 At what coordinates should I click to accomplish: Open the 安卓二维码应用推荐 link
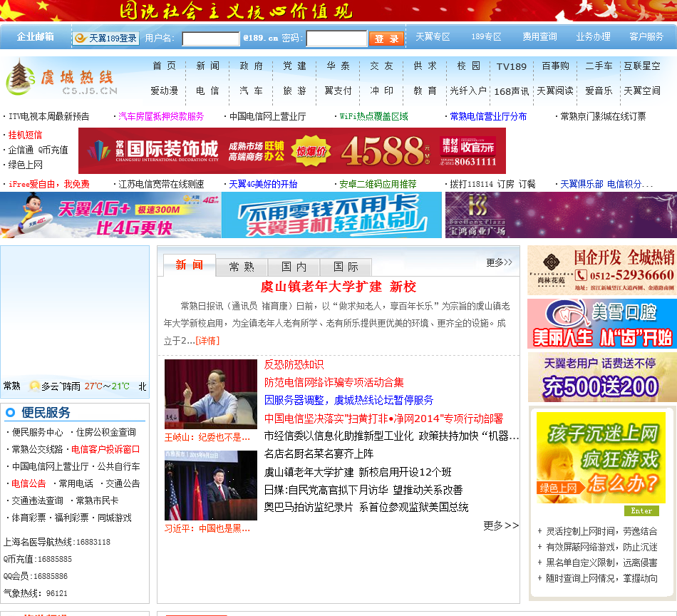click(378, 185)
